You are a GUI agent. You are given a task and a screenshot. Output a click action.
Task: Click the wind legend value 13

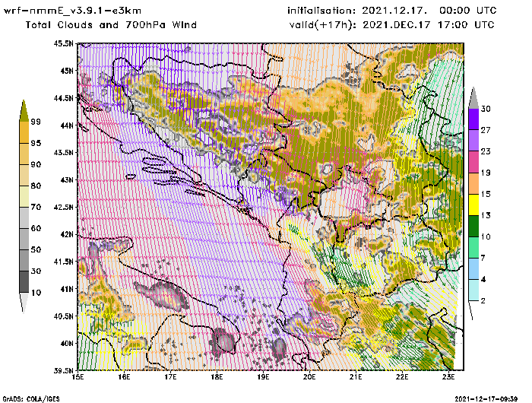point(486,216)
